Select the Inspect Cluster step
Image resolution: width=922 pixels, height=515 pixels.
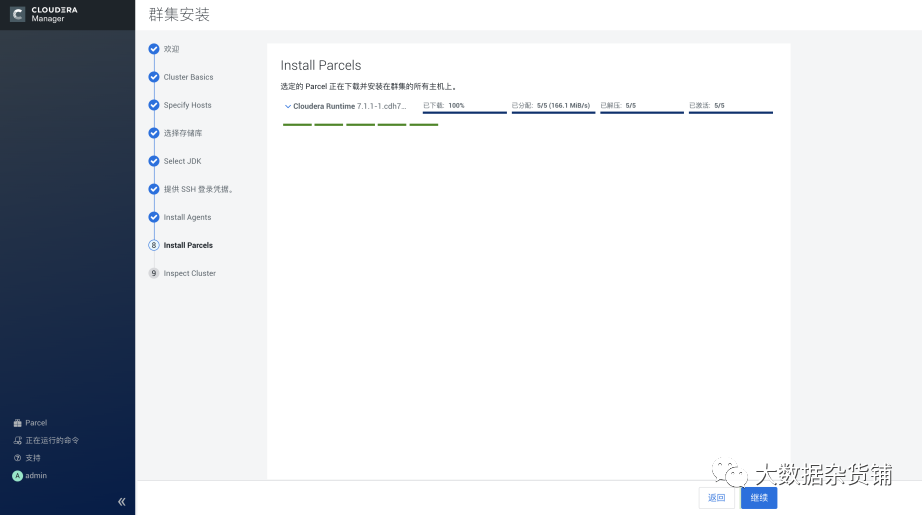point(189,273)
